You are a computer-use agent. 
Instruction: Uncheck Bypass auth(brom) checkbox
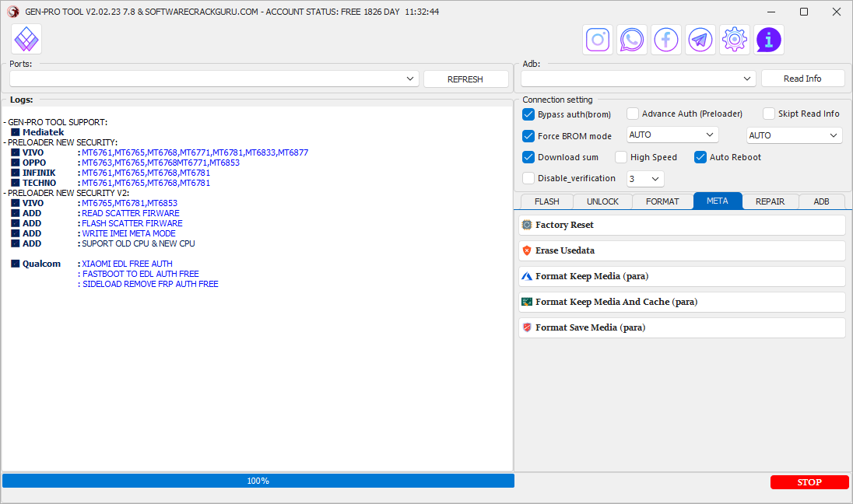[529, 114]
